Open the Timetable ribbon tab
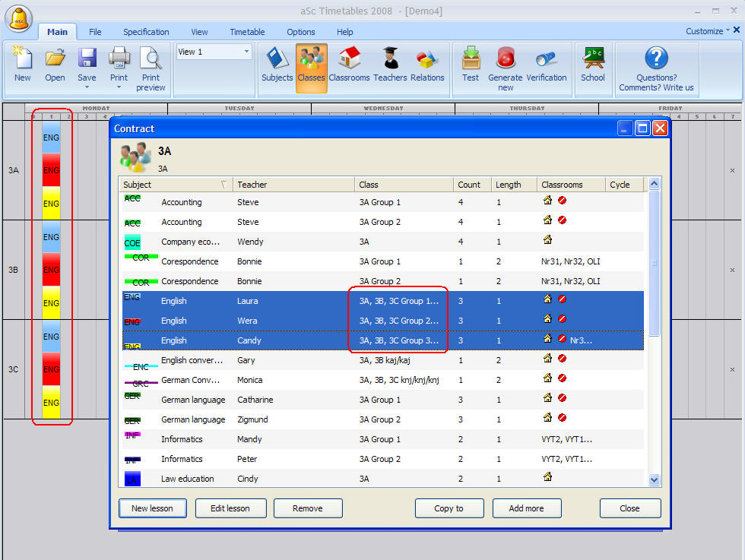The width and height of the screenshot is (745, 560). coord(247,32)
